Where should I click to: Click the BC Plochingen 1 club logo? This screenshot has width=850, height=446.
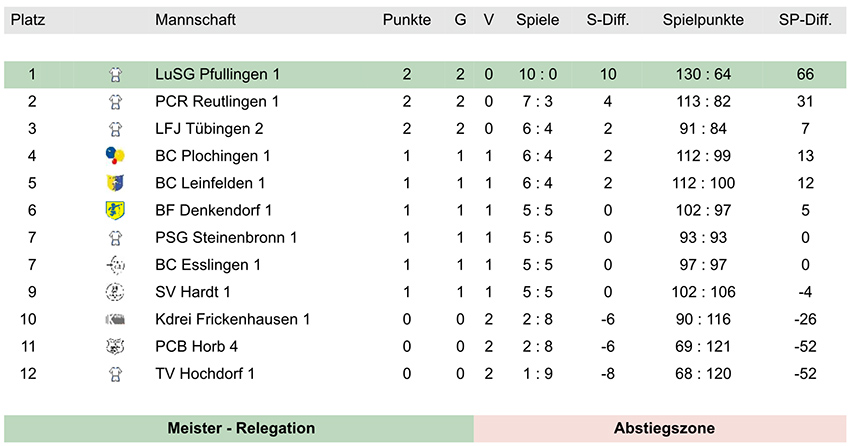[x=115, y=156]
